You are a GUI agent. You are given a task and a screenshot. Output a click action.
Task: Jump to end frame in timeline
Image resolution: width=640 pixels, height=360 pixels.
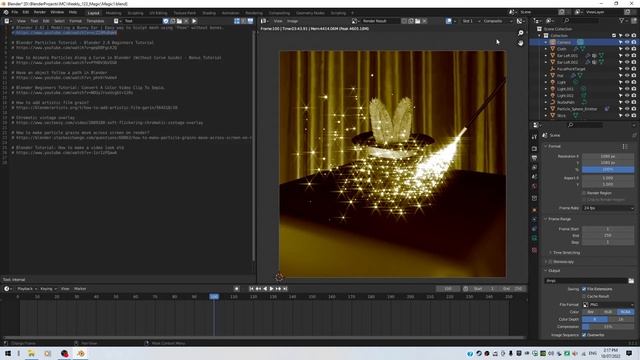click(x=285, y=289)
